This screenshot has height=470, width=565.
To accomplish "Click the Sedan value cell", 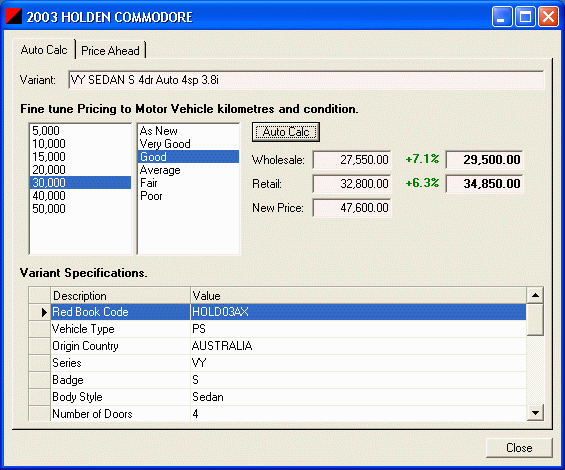I will point(358,396).
